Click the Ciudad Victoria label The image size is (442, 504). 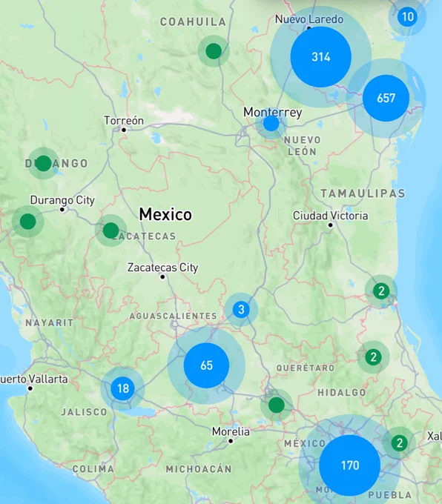tap(330, 216)
